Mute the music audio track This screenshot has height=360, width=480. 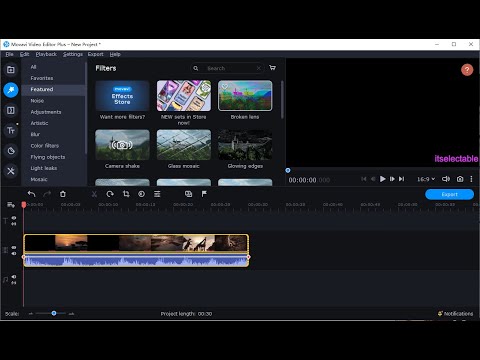(14, 277)
